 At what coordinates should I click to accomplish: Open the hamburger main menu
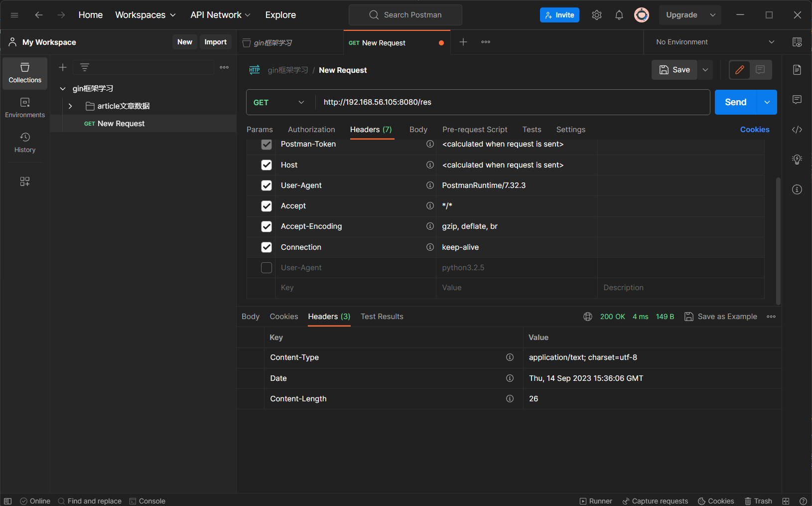click(x=14, y=15)
